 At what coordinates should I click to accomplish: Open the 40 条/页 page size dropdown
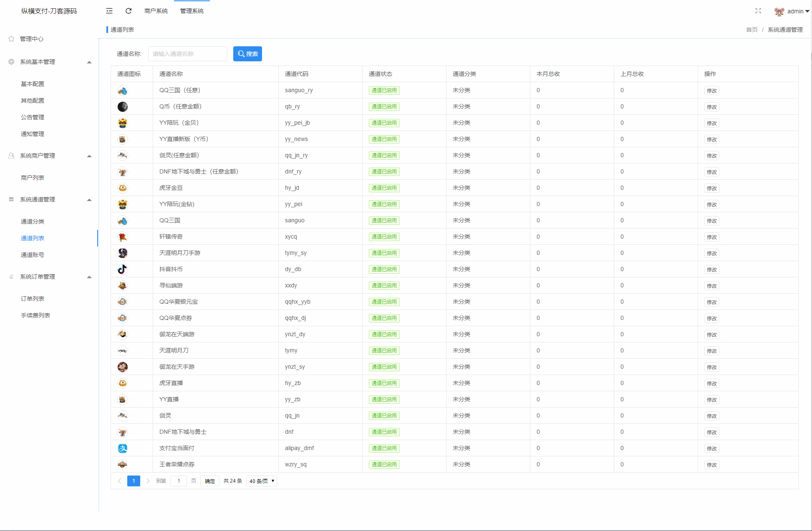[x=262, y=481]
